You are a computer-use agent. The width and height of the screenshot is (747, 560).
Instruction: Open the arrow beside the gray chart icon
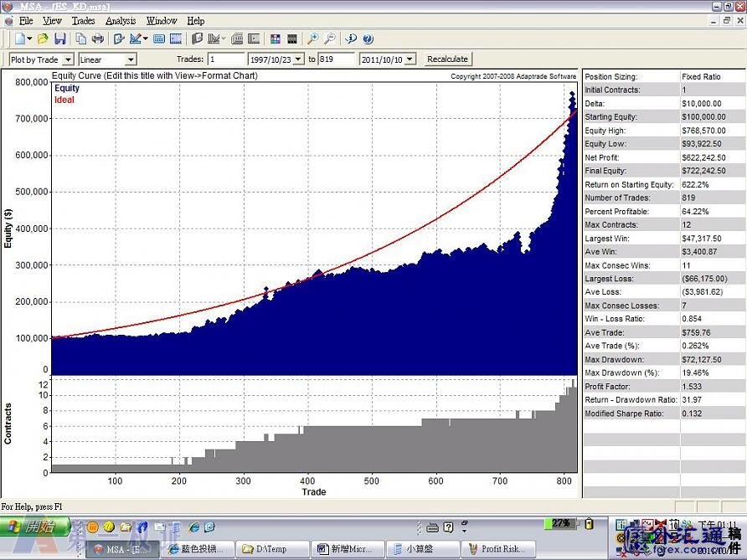pos(224,39)
